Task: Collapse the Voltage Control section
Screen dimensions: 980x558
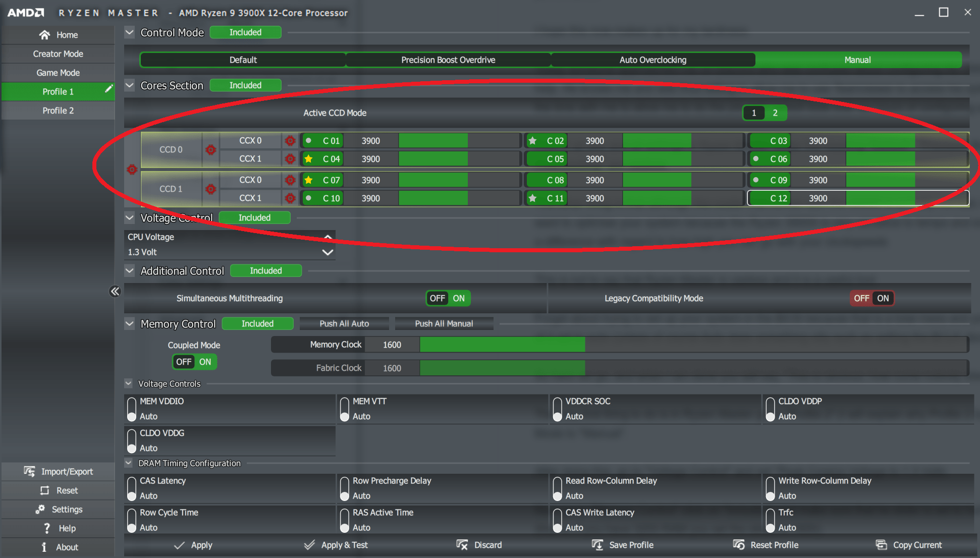Action: 130,217
